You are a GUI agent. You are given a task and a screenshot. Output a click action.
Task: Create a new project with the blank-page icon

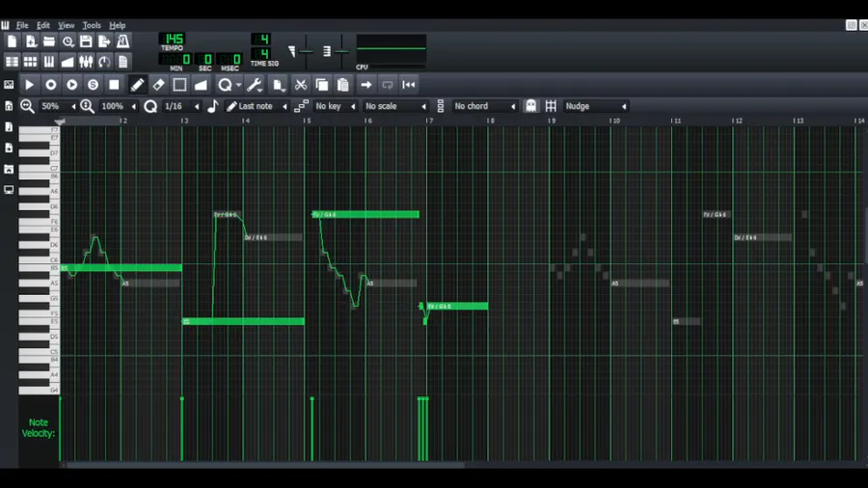[x=13, y=41]
